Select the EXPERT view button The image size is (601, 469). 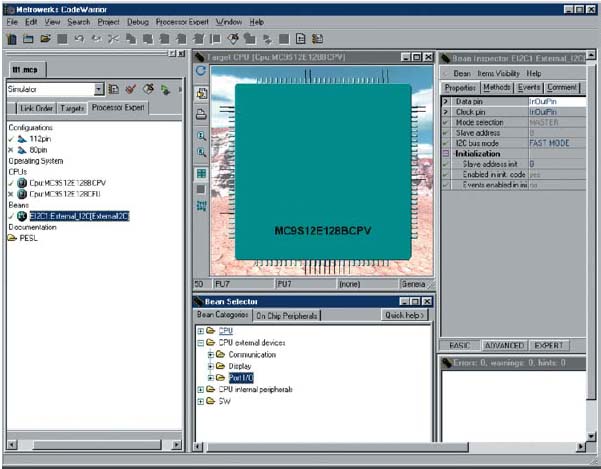(549, 345)
